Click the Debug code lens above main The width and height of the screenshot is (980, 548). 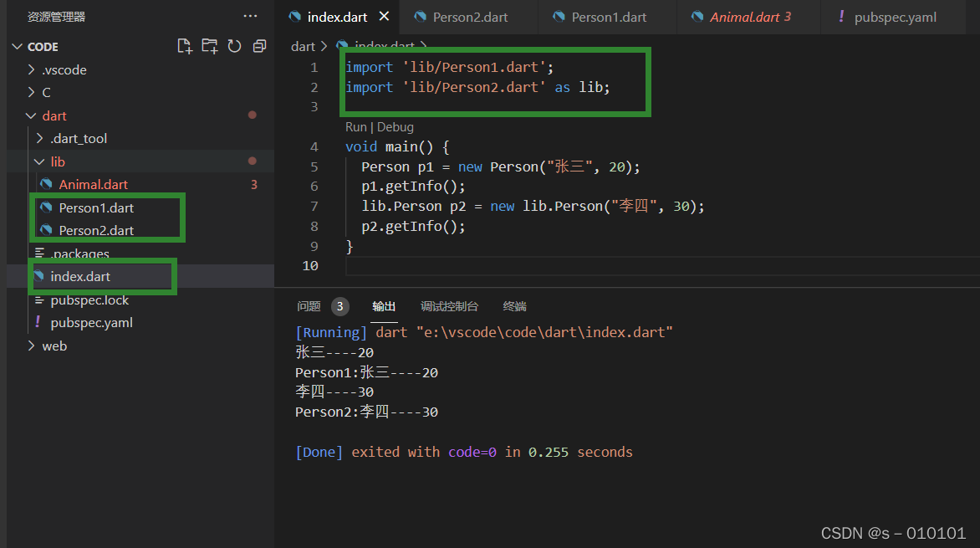pos(395,127)
